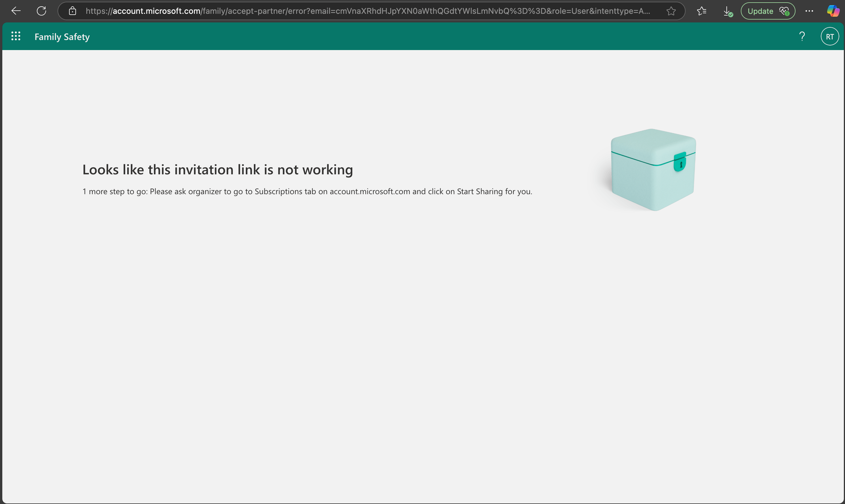Open Copilot sidebar icon
845x504 pixels.
pyautogui.click(x=833, y=11)
